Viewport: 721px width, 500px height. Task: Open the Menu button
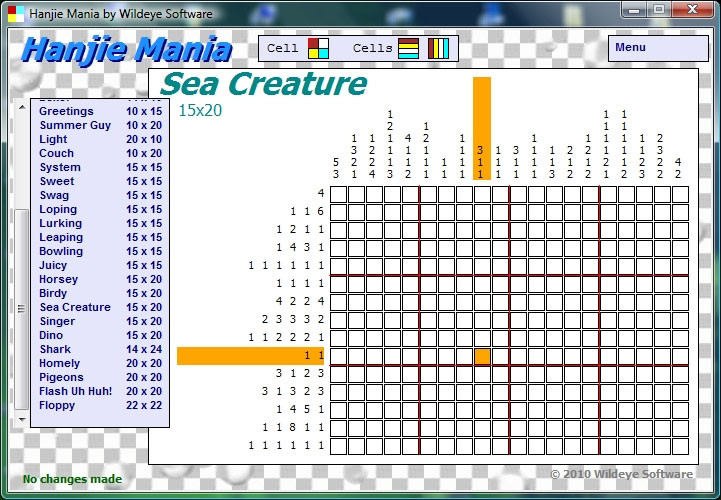pos(658,48)
